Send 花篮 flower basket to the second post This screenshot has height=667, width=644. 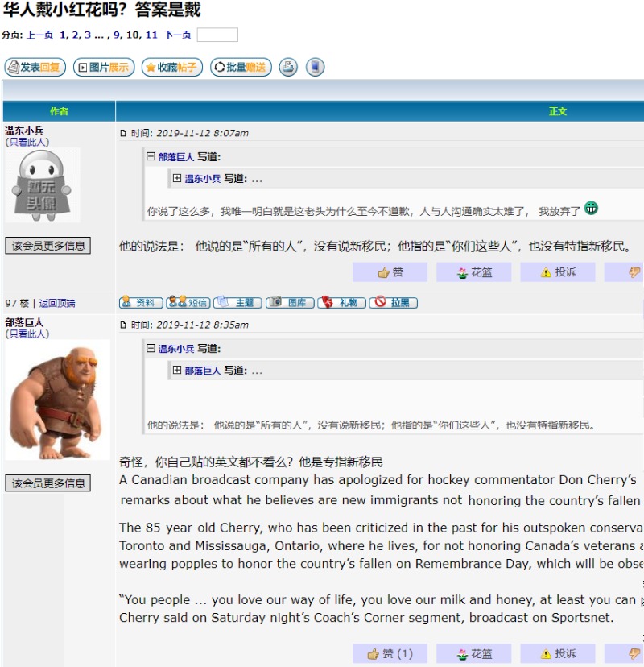[x=473, y=654]
